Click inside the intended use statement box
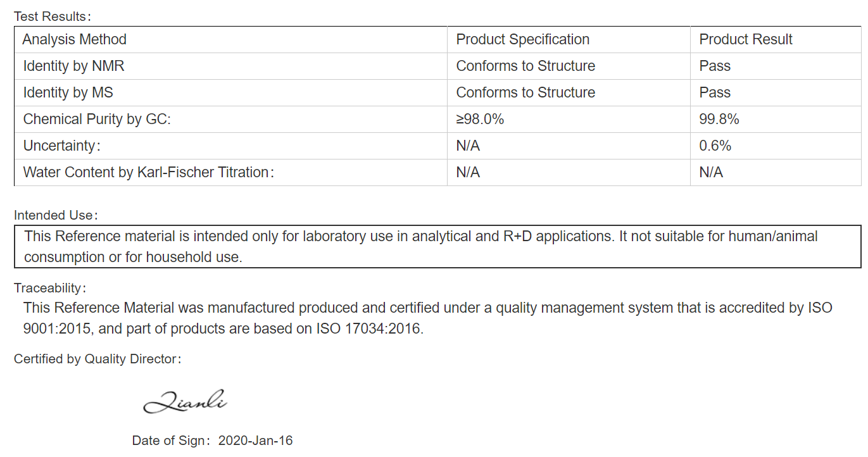This screenshot has height=457, width=868. click(x=437, y=246)
